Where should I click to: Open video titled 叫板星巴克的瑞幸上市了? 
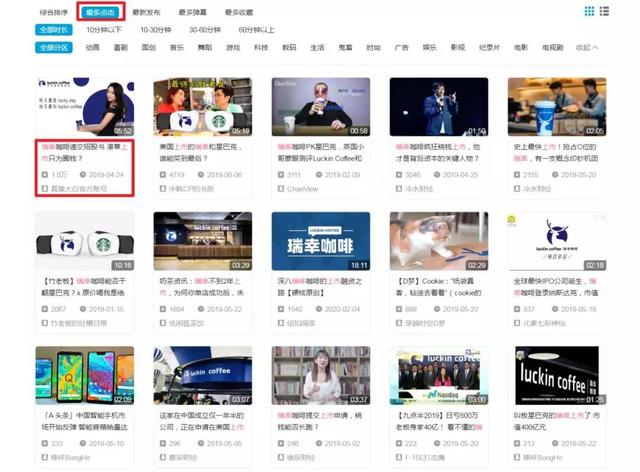pyautogui.click(x=557, y=421)
